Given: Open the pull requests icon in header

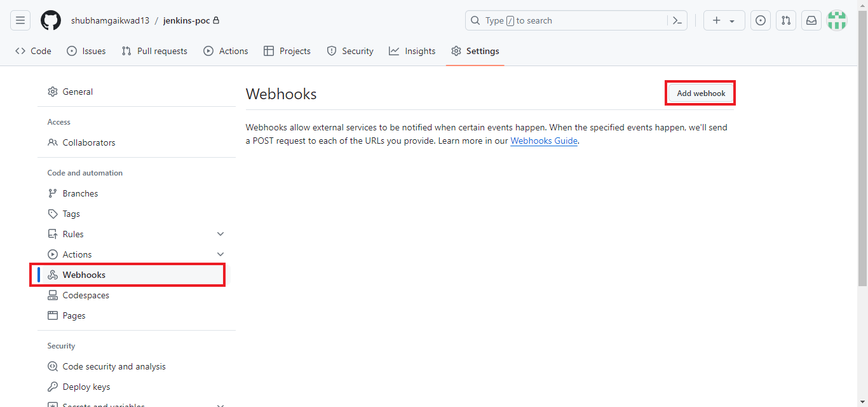Looking at the screenshot, I should click(x=786, y=20).
